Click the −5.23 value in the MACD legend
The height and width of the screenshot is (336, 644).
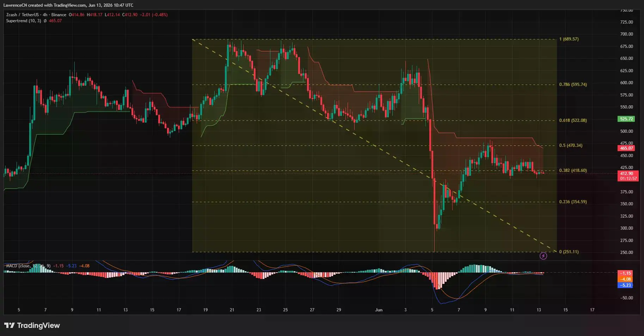coord(72,266)
